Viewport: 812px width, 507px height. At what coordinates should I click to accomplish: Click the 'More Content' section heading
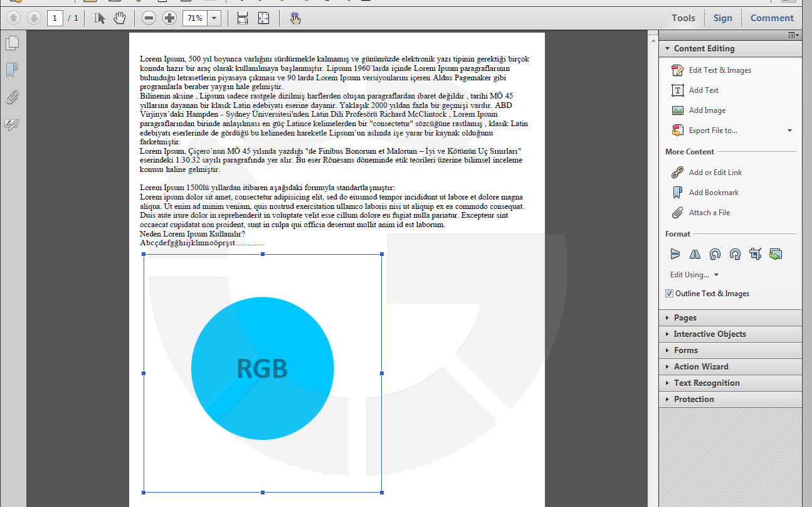point(690,152)
